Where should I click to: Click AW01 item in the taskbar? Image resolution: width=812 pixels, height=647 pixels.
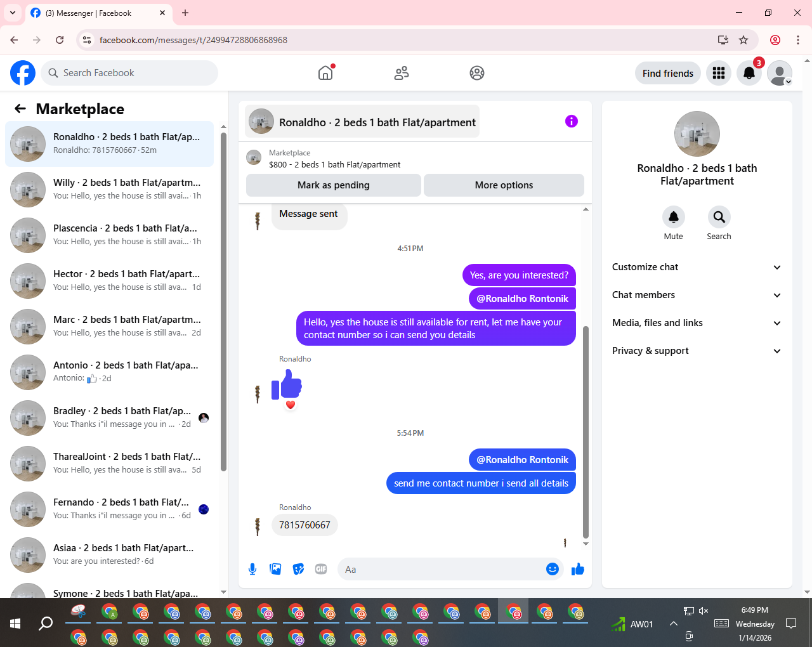632,624
